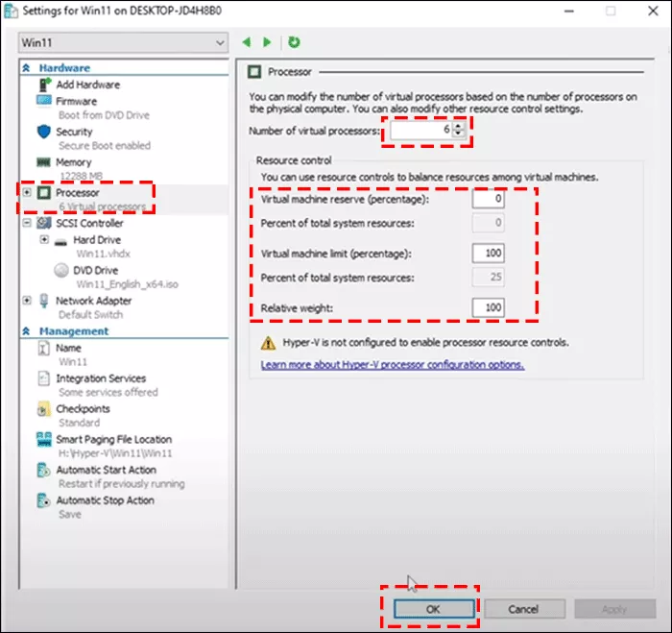Click the 'Win11.vhdx' text
This screenshot has height=633, width=672.
click(x=104, y=254)
